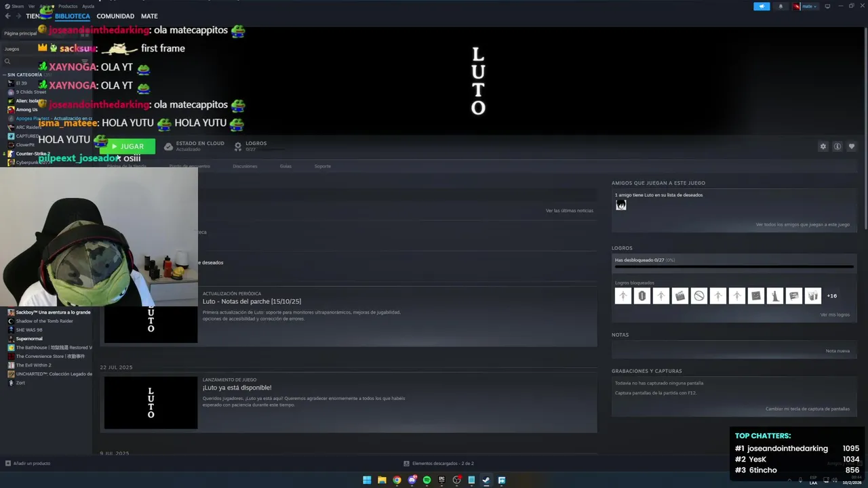Click Nota nueva
The image size is (868, 488).
pos(837,351)
